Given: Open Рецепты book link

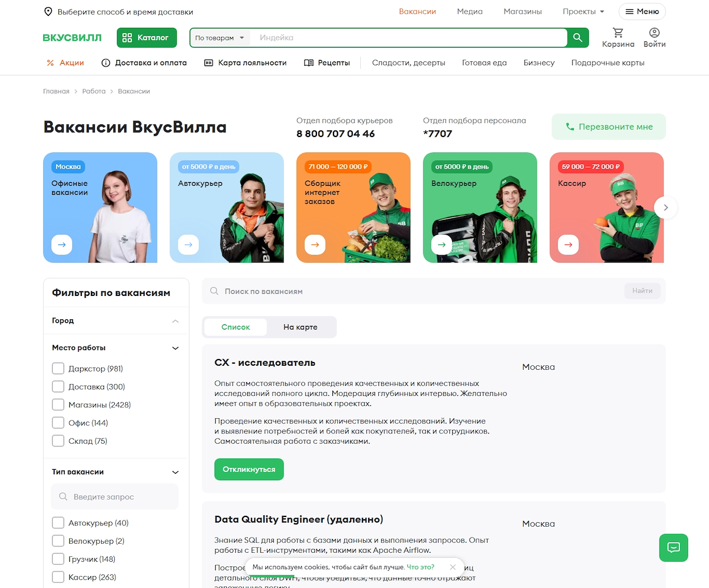Looking at the screenshot, I should 327,62.
